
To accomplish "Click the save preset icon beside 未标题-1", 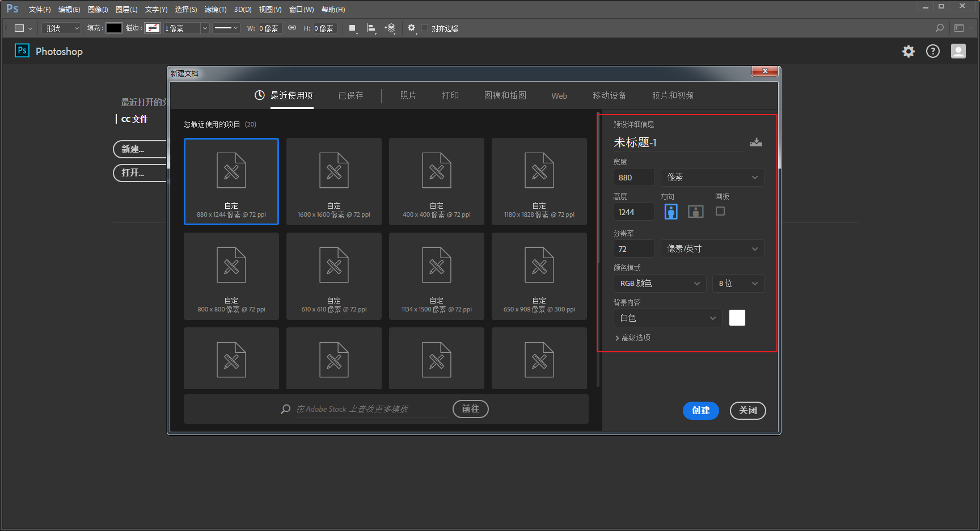I will click(x=755, y=142).
